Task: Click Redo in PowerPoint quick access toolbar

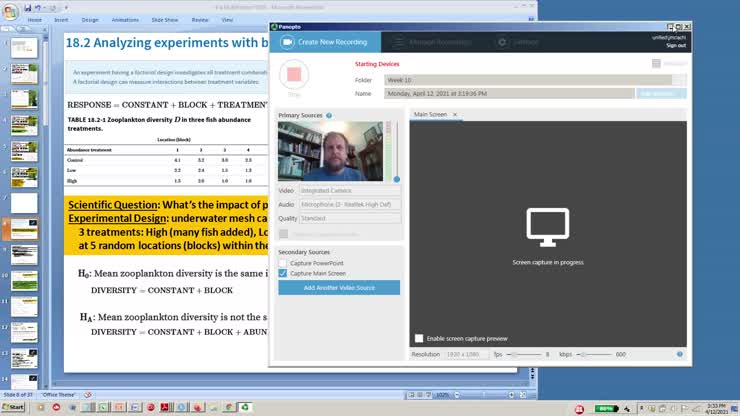Action: pyautogui.click(x=53, y=8)
